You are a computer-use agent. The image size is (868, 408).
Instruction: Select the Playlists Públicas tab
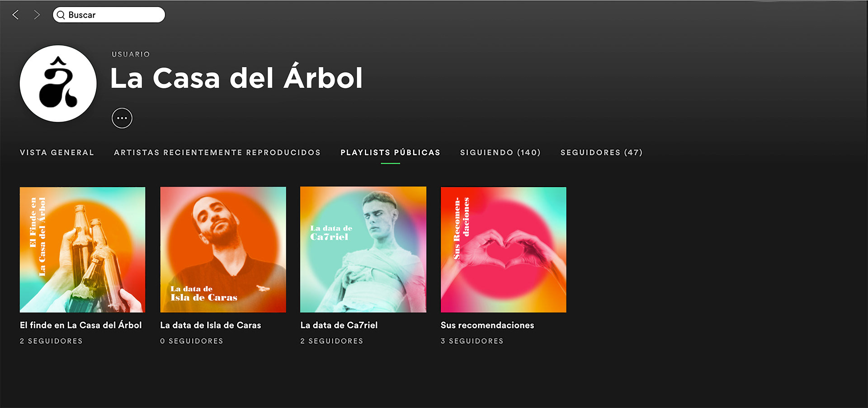390,153
